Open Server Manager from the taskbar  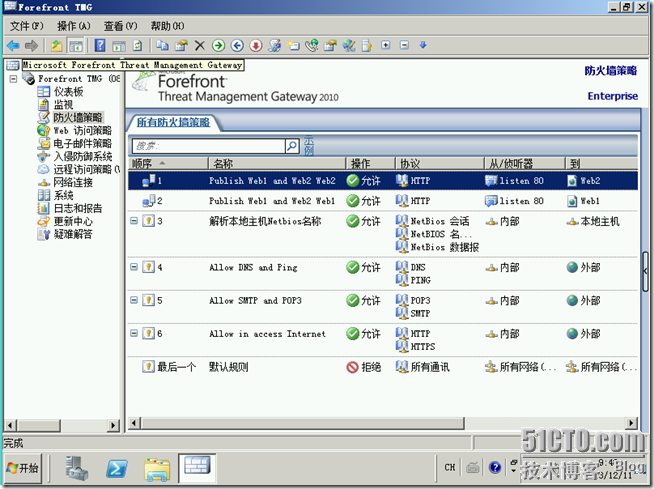click(x=76, y=468)
